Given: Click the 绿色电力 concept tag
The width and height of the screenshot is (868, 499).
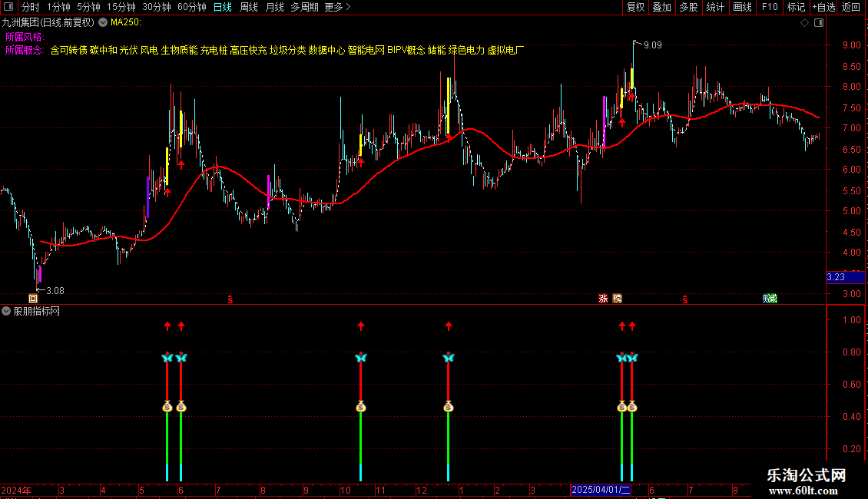Looking at the screenshot, I should click(466, 51).
